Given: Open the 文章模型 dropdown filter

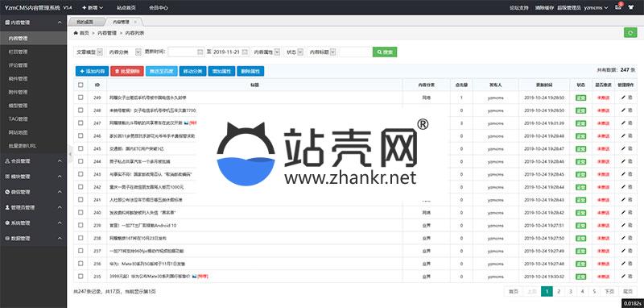Looking at the screenshot, I should 89,52.
